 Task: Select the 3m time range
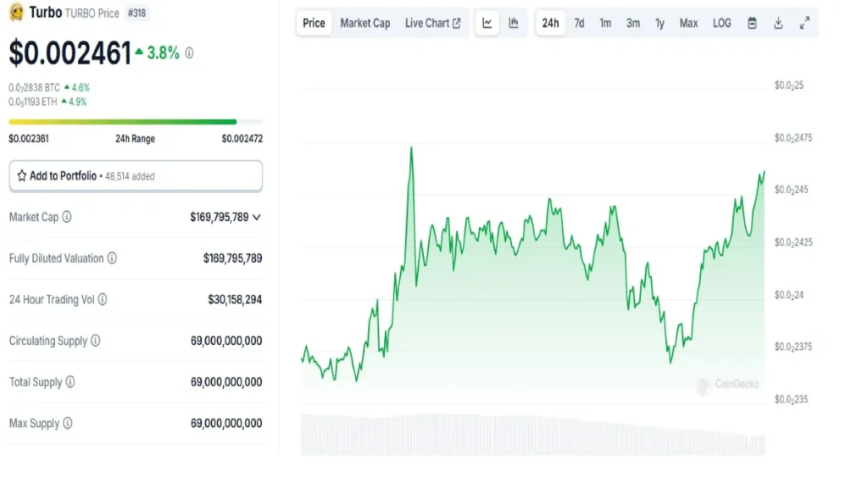tap(632, 23)
